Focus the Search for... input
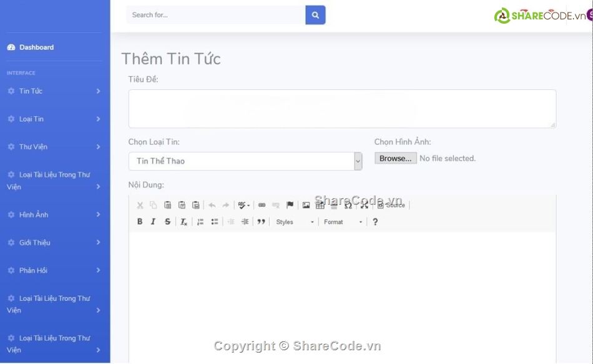Viewport: 593px width, 364px height. [216, 15]
